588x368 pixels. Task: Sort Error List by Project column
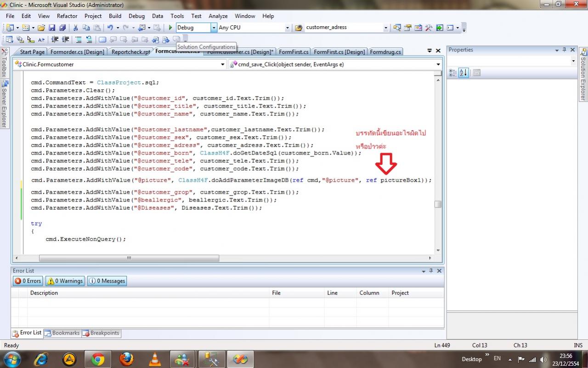[x=416, y=293]
